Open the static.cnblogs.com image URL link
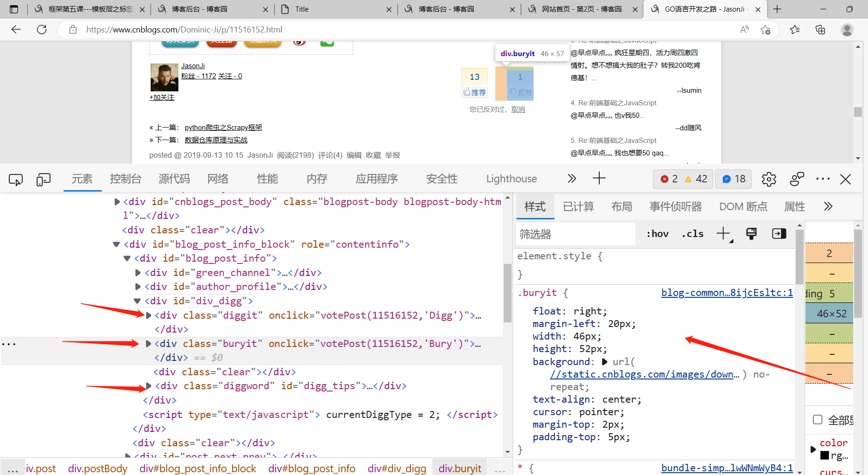Image resolution: width=868 pixels, height=475 pixels. [x=645, y=374]
